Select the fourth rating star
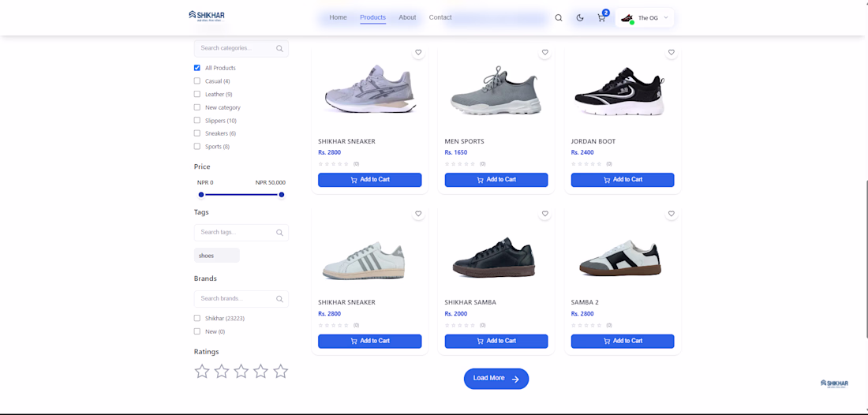868x415 pixels. tap(260, 372)
